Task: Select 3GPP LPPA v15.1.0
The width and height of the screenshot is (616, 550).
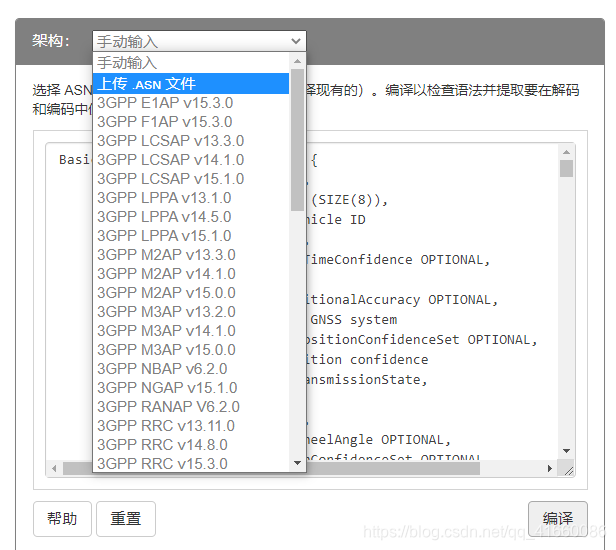Action: click(x=191, y=236)
